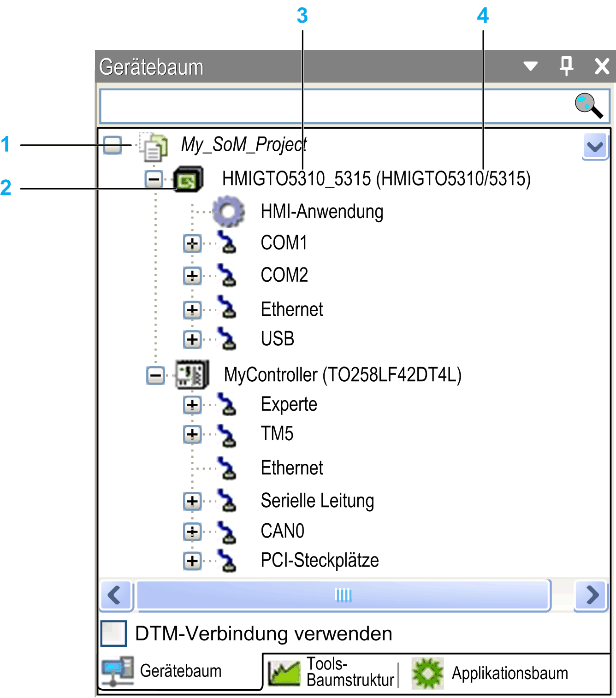Screen dimensions: 616x698
Task: Click the scroll left arrow button
Action: 116,595
